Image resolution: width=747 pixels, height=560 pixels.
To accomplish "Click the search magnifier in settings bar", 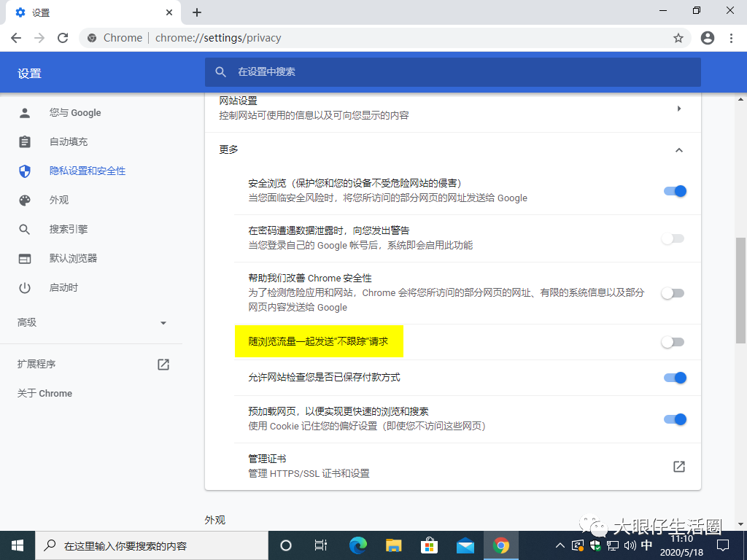I will click(220, 72).
